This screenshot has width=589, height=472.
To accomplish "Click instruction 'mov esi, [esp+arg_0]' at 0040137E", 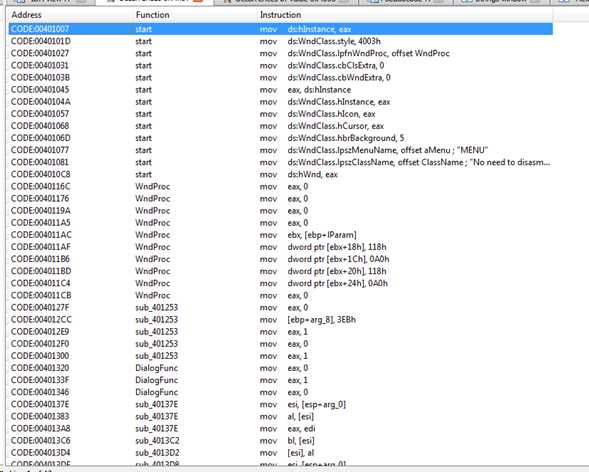I will pos(302,404).
